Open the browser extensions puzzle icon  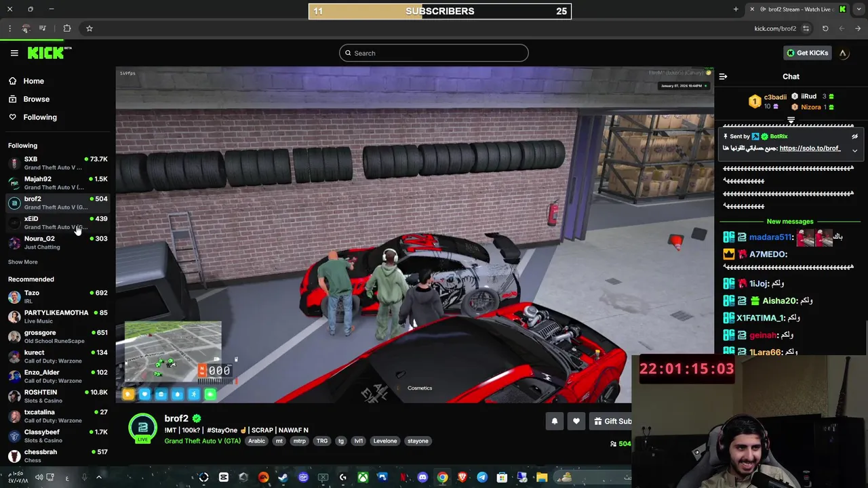coord(66,28)
